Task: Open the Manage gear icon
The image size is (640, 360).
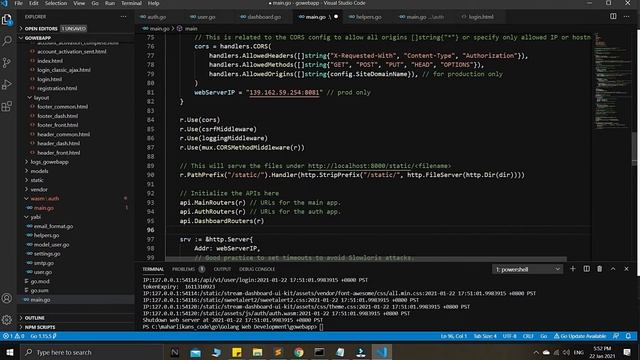Action: [7, 320]
